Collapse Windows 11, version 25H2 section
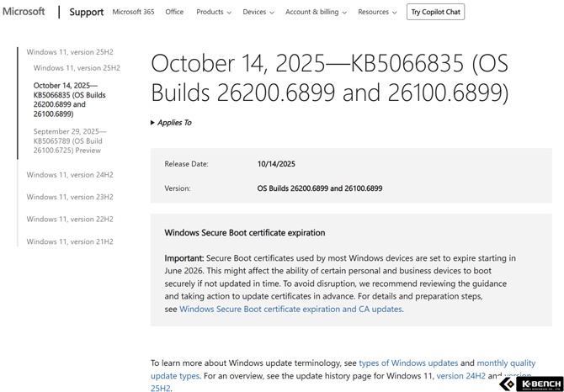Screen dimensions: 564x392 coord(70,52)
